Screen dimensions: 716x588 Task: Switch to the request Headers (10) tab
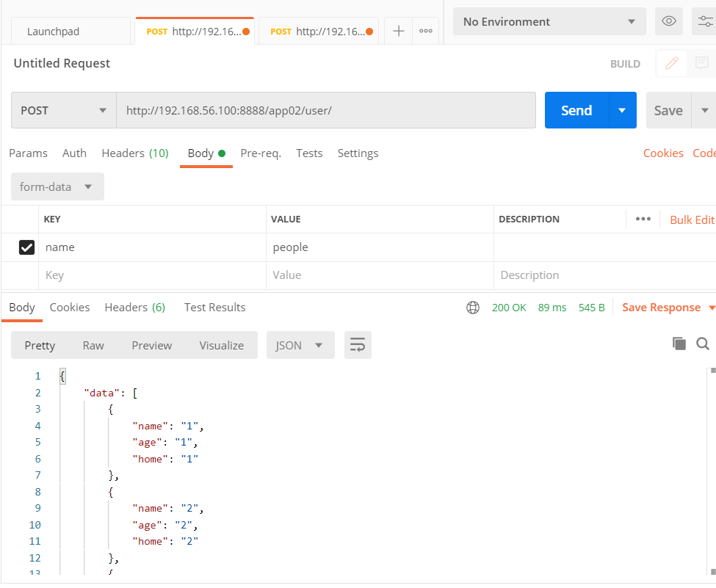coord(135,153)
